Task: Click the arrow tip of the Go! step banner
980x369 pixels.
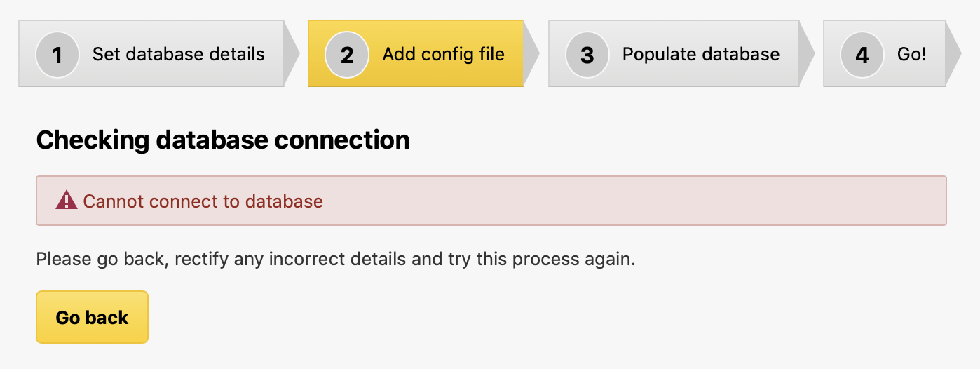Action: 953,53
